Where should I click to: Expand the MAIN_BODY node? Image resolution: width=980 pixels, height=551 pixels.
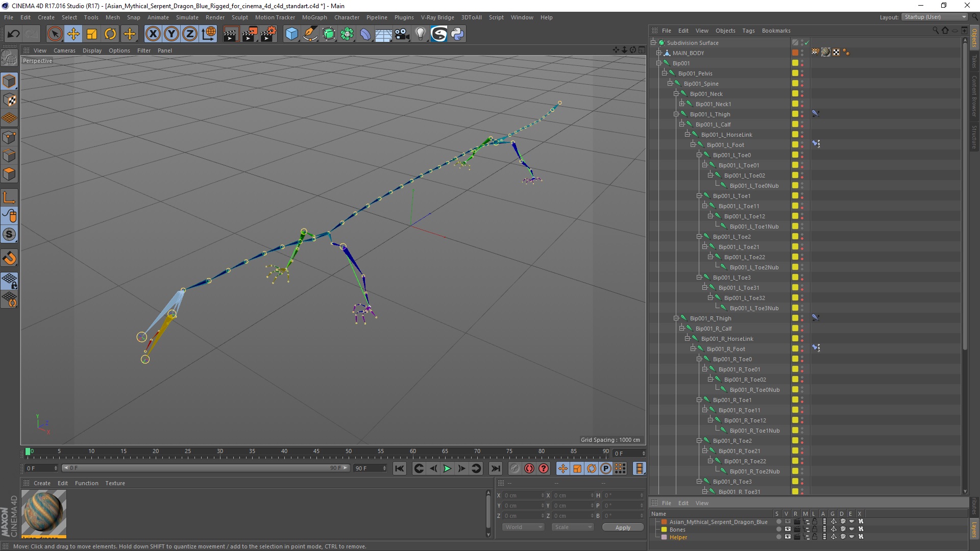[x=659, y=53]
